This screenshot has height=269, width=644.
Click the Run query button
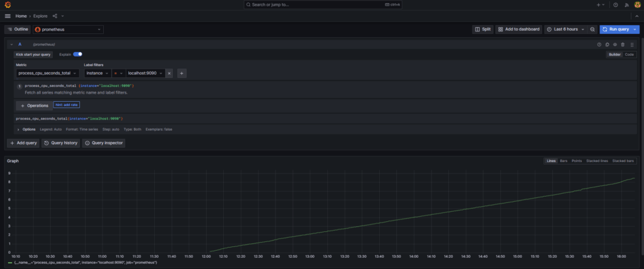pos(615,30)
